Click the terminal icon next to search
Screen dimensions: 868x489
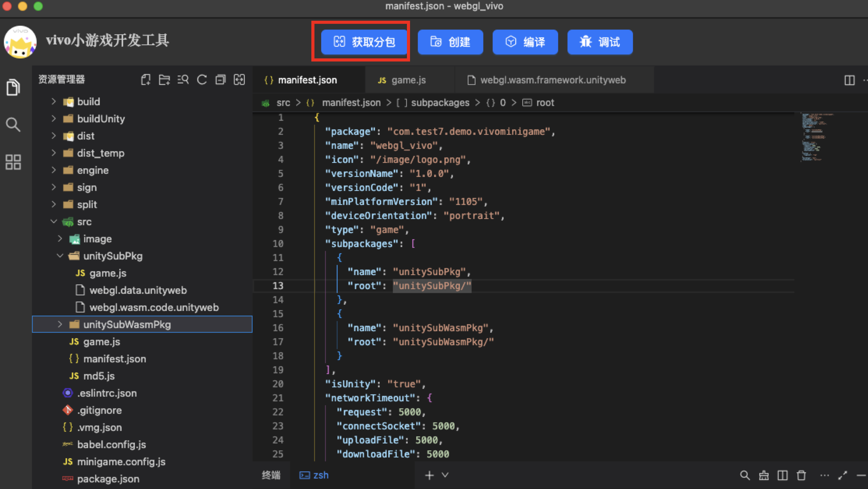(x=764, y=475)
